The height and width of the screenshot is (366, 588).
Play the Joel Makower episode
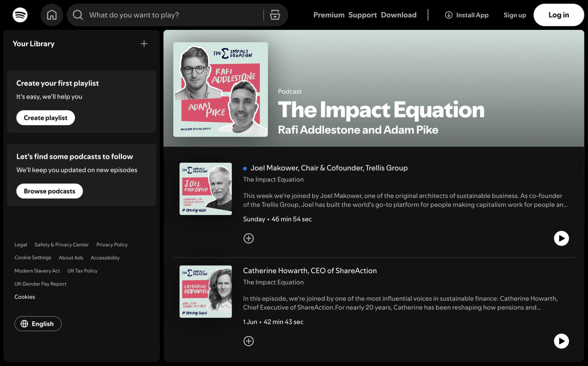(561, 238)
